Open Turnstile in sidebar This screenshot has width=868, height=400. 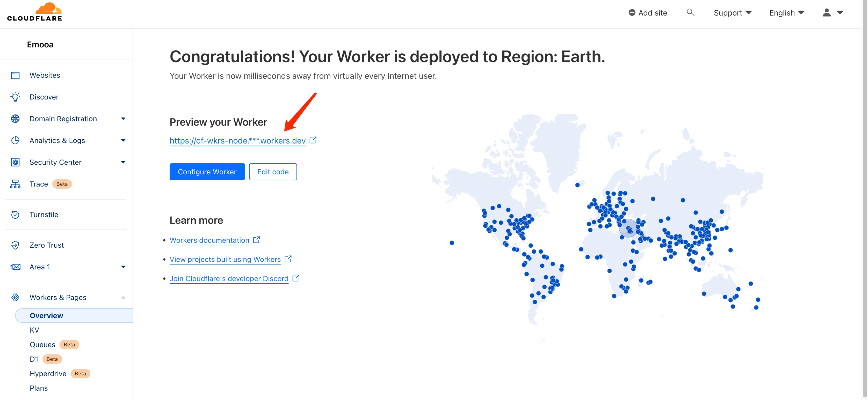coord(44,215)
